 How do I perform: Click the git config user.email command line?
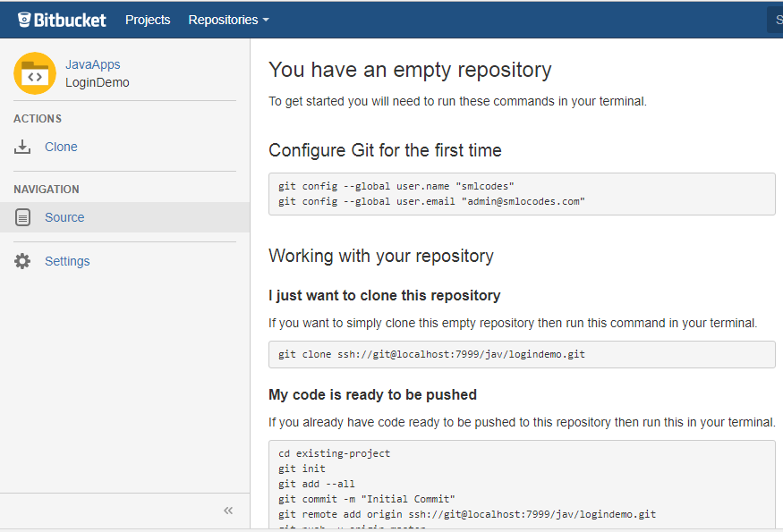click(x=431, y=201)
